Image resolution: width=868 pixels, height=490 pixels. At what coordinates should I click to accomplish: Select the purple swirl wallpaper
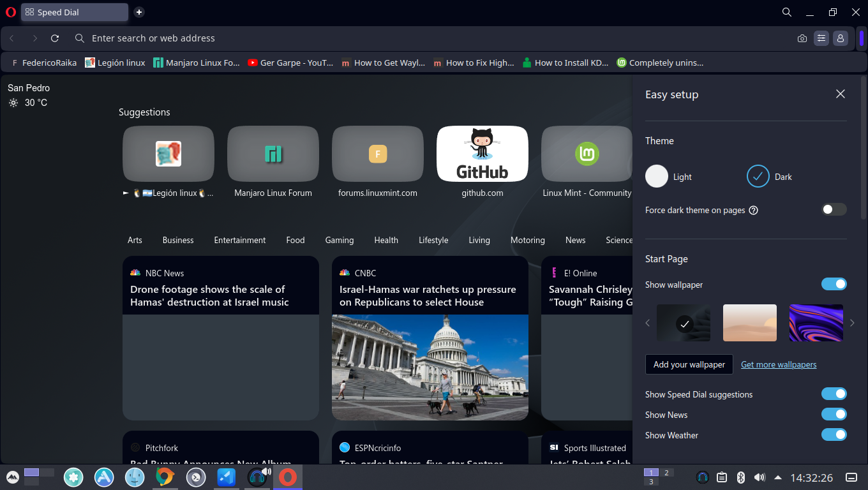(x=816, y=323)
